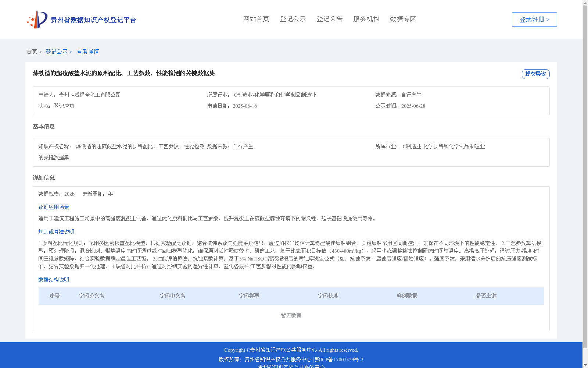The height and width of the screenshot is (368, 588).
Task: Click the 序号 table column header
Action: (55, 296)
